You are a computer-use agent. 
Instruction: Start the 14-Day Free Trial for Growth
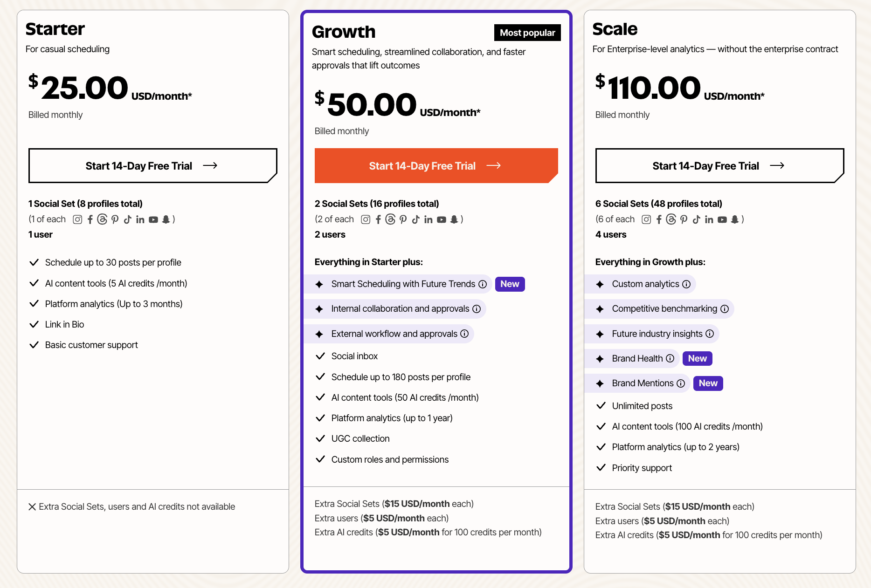pyautogui.click(x=435, y=165)
